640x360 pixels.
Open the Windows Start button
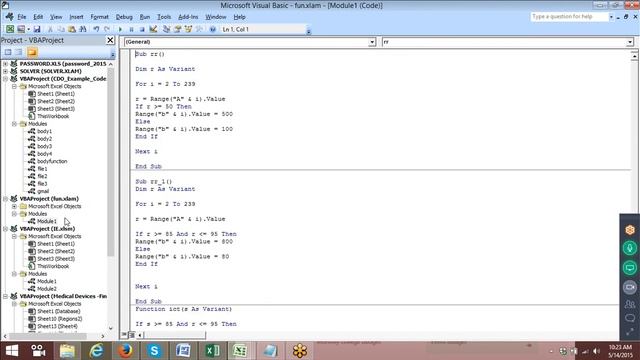12,351
